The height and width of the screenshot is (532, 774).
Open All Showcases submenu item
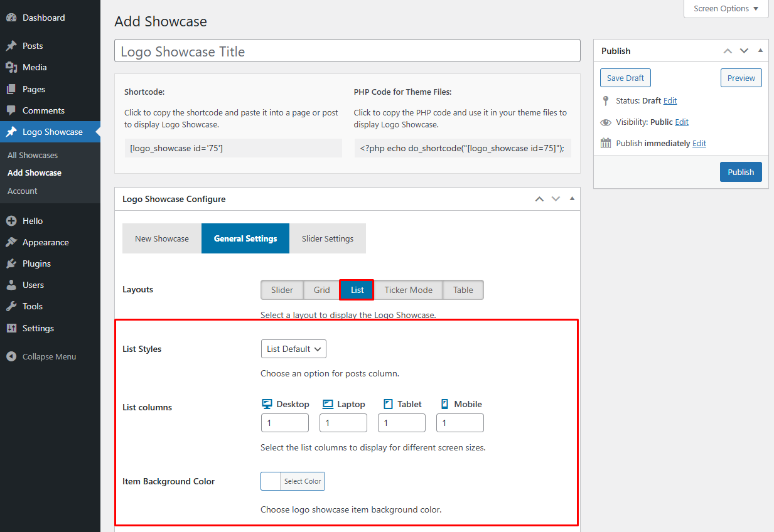point(33,155)
